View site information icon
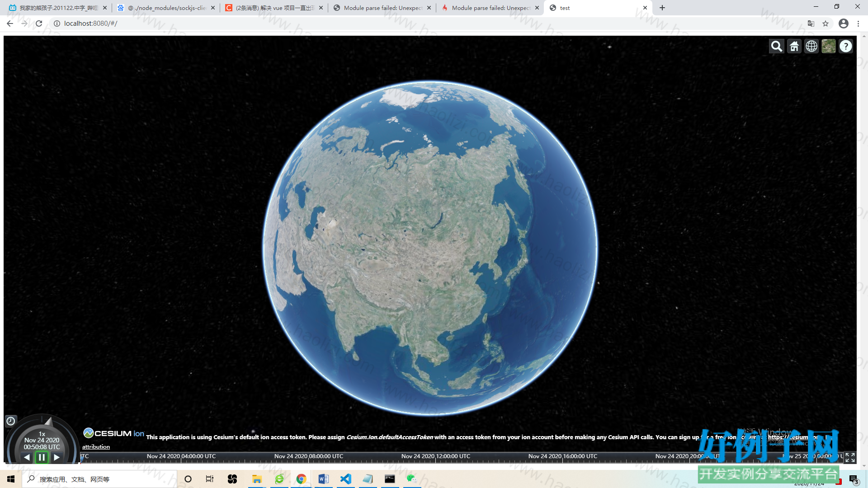The height and width of the screenshot is (488, 868). click(x=57, y=23)
